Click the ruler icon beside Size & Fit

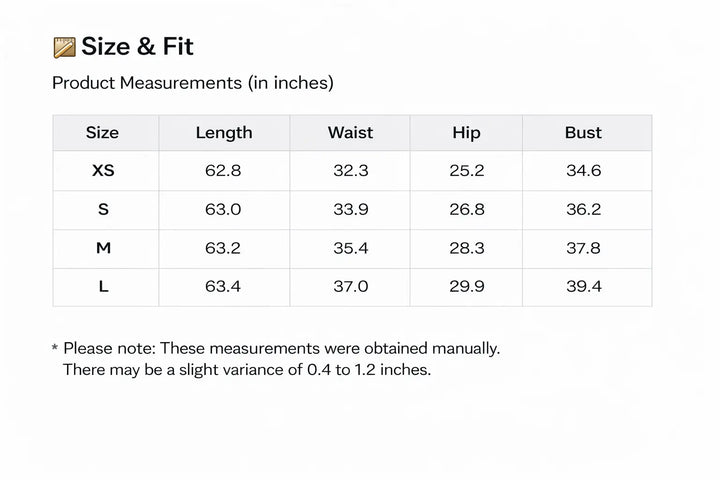click(x=64, y=47)
